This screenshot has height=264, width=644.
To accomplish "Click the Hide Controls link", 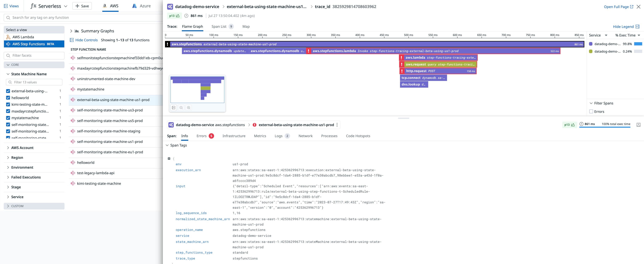I will coord(86,40).
